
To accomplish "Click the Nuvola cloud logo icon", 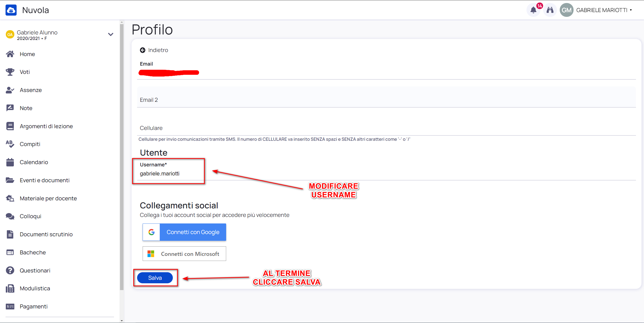I will pos(11,10).
